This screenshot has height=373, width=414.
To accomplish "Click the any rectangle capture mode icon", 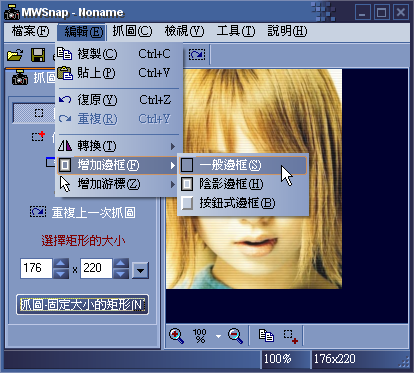I will tap(38, 136).
